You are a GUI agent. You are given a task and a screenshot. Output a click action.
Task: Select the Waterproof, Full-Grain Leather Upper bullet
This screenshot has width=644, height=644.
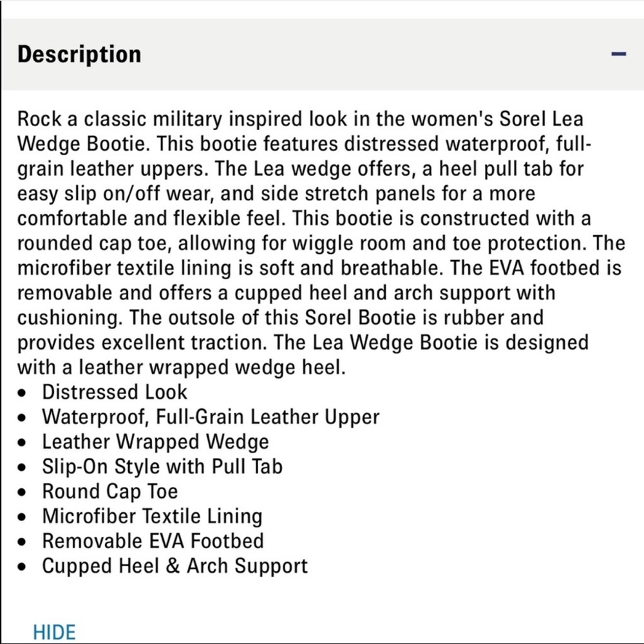point(211,417)
